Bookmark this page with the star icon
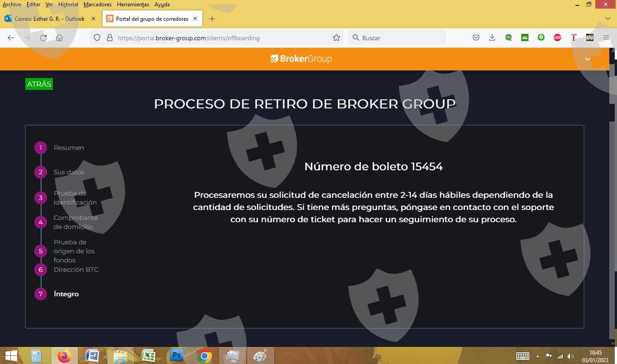Image resolution: width=617 pixels, height=364 pixels. (x=336, y=38)
